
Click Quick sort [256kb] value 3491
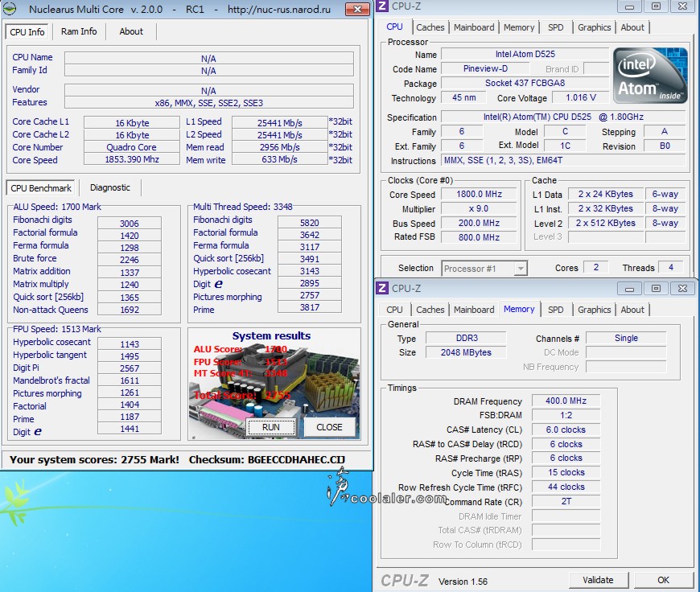coord(310,259)
